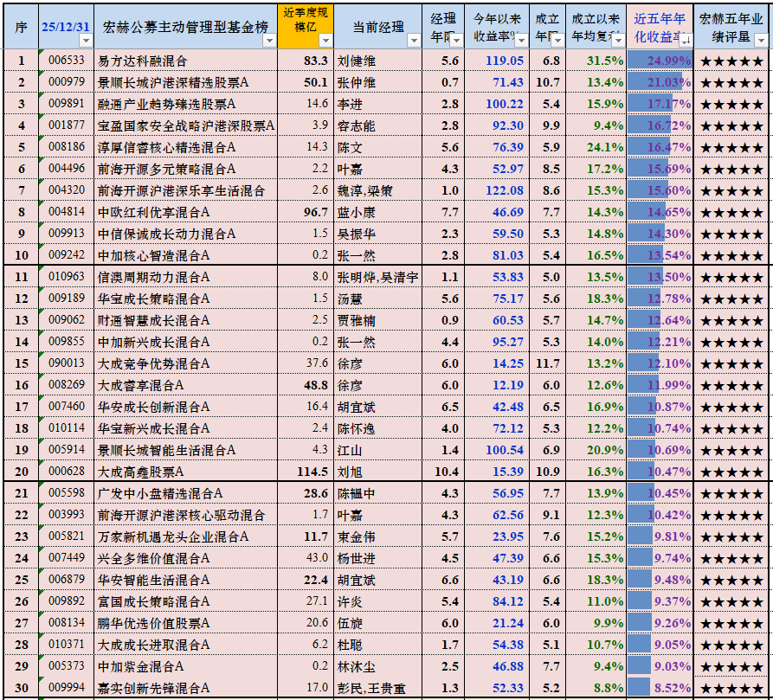Click the manager cell 伍旋
The height and width of the screenshot is (700, 773).
(377, 624)
